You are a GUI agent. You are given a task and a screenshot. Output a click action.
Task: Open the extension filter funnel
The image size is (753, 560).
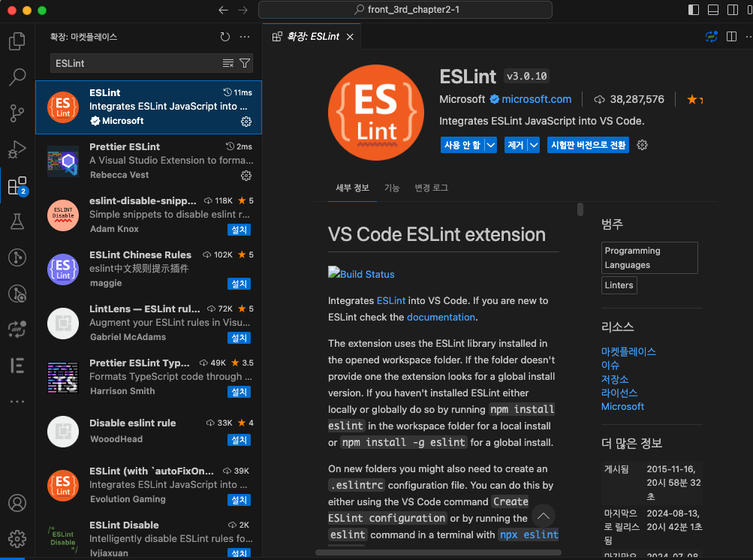pyautogui.click(x=245, y=63)
